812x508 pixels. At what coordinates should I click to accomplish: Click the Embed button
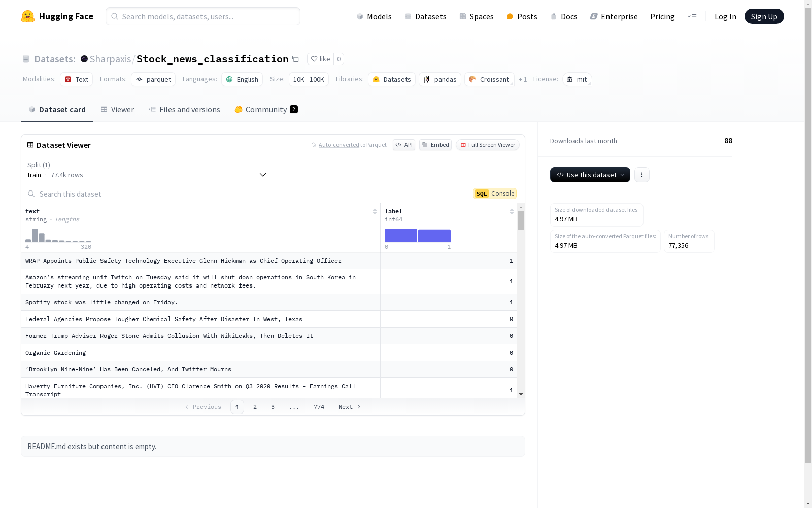click(x=435, y=145)
